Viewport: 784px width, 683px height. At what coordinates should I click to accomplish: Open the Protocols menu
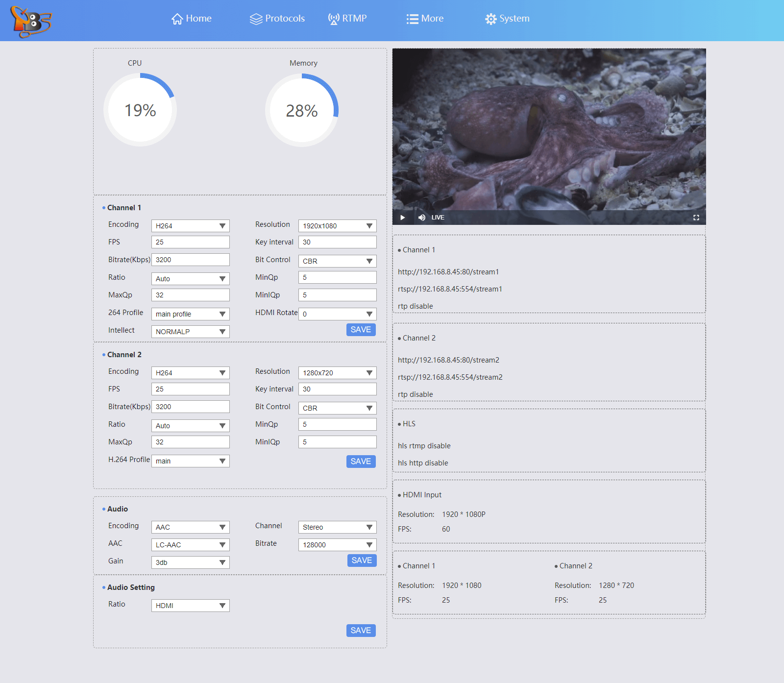click(x=277, y=19)
